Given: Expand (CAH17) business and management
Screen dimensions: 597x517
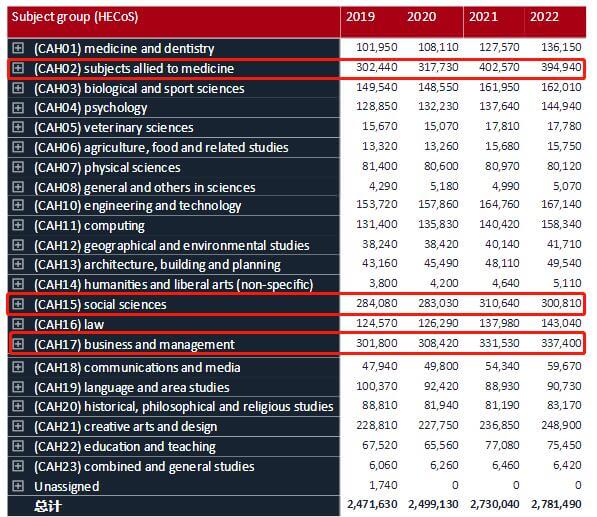Looking at the screenshot, I should (18, 344).
